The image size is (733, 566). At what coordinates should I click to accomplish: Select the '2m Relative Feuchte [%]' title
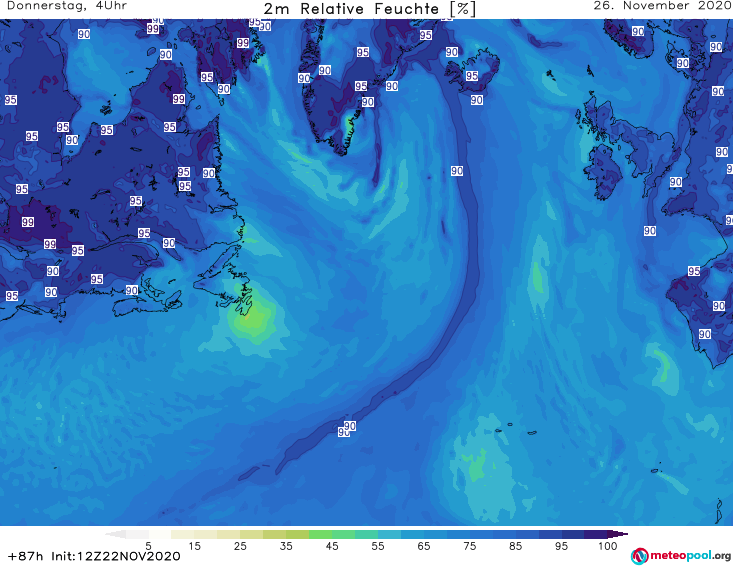(x=369, y=9)
